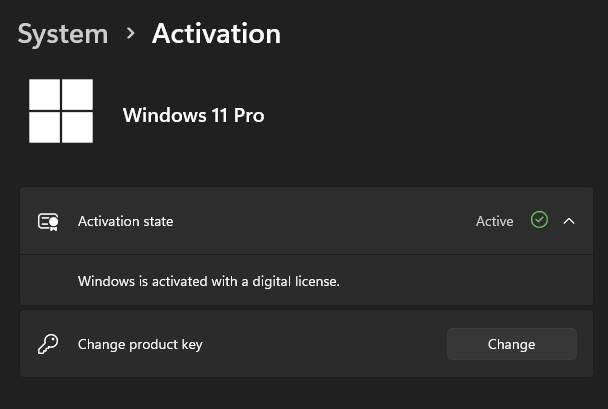
Task: Click the Activation page heading
Action: (216, 34)
